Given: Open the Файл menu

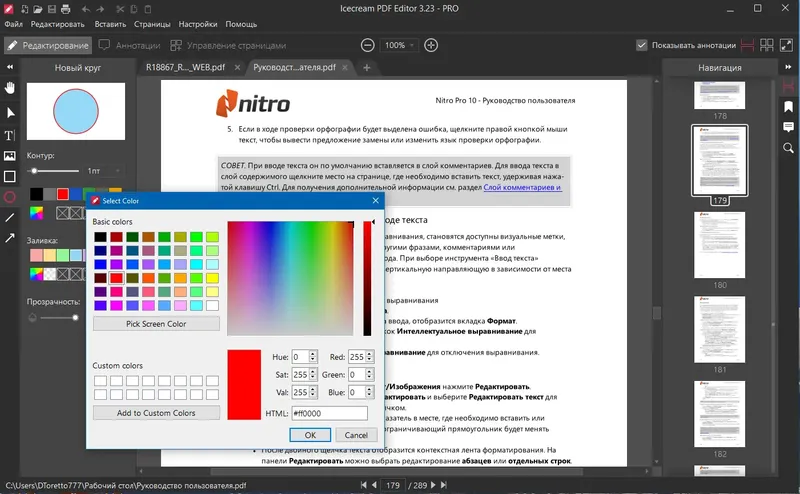Looking at the screenshot, I should point(14,24).
